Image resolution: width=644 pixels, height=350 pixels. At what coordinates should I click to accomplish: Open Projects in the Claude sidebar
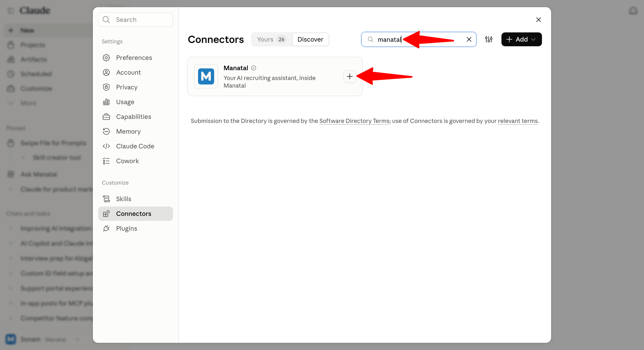(x=32, y=45)
